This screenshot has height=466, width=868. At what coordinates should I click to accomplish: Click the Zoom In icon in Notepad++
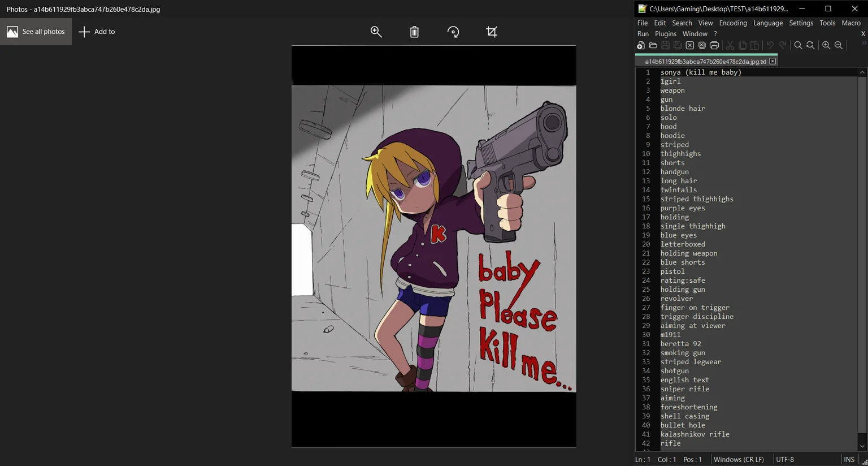tap(826, 45)
